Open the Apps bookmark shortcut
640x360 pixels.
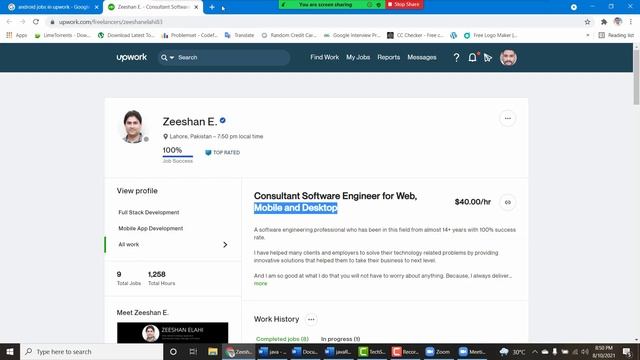click(x=17, y=35)
